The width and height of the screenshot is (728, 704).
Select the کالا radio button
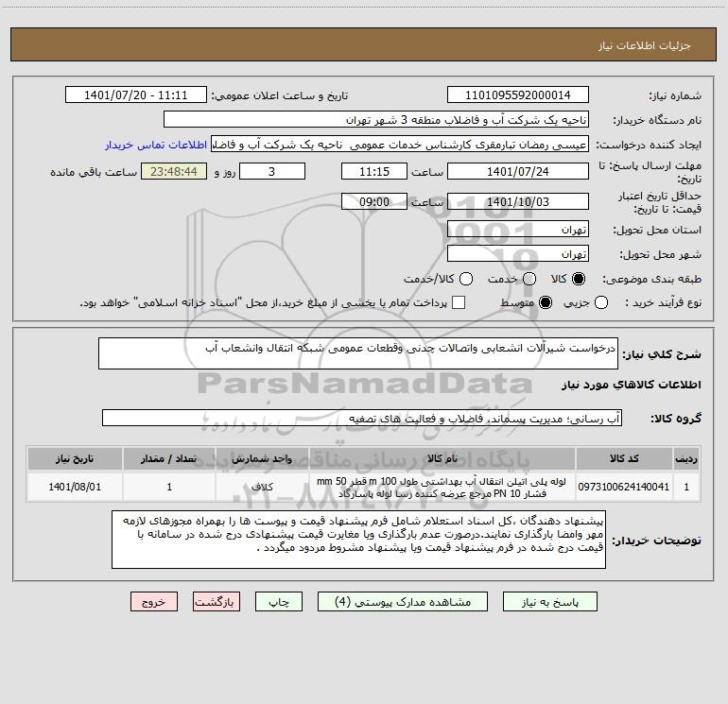(x=579, y=279)
